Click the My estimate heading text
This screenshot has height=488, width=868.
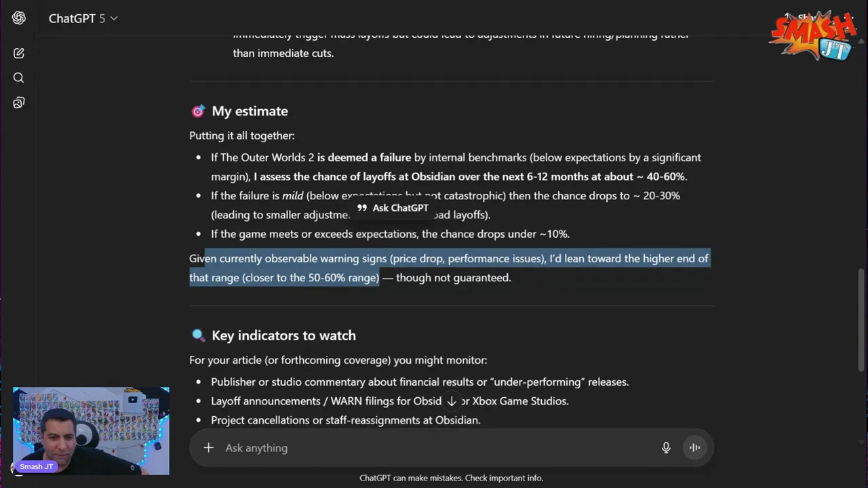pyautogui.click(x=250, y=111)
